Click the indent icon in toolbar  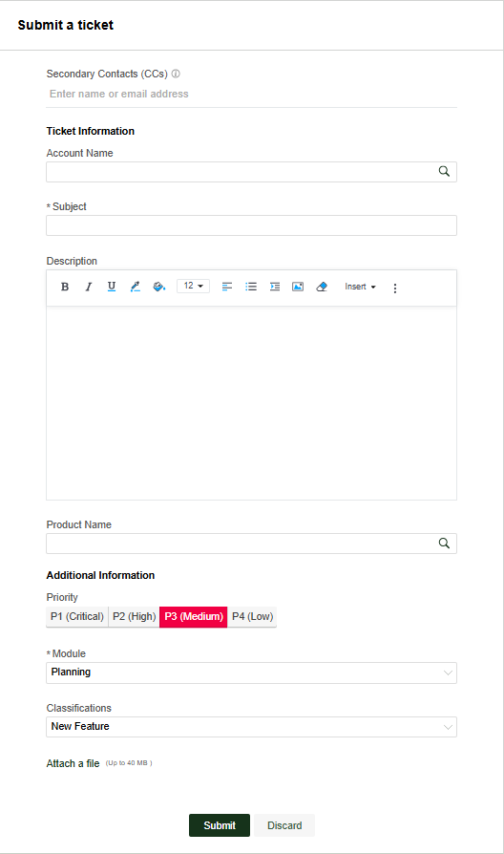275,287
